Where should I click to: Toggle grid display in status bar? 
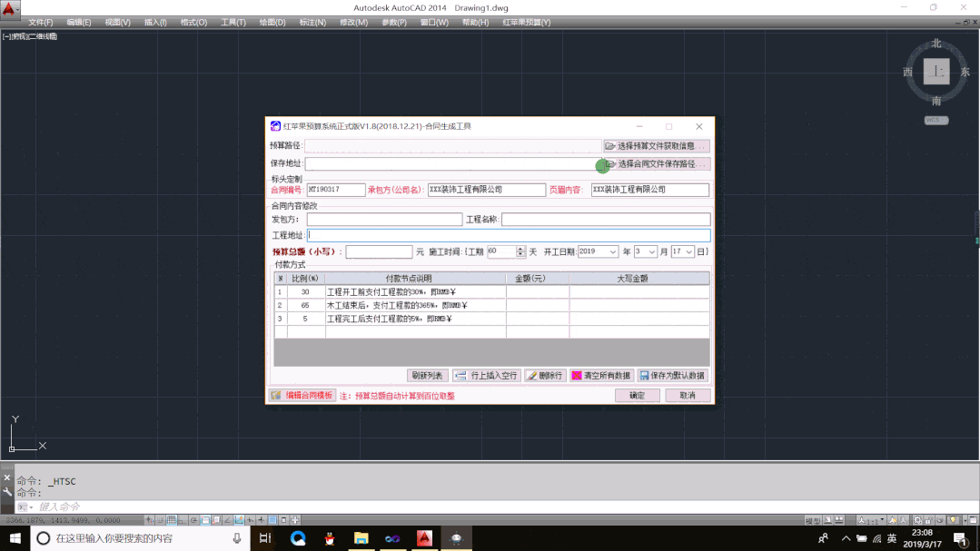(x=172, y=520)
